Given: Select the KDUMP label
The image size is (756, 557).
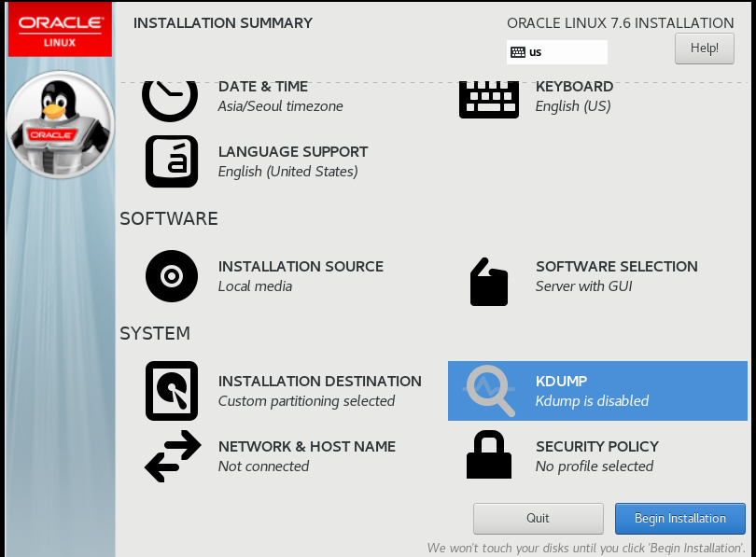Looking at the screenshot, I should 561,382.
